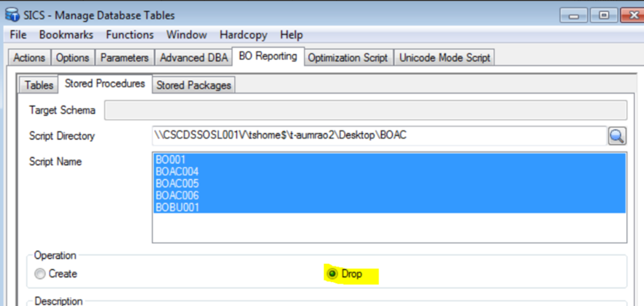644x306 pixels.
Task: Select the Create operation radio button
Action: [40, 274]
